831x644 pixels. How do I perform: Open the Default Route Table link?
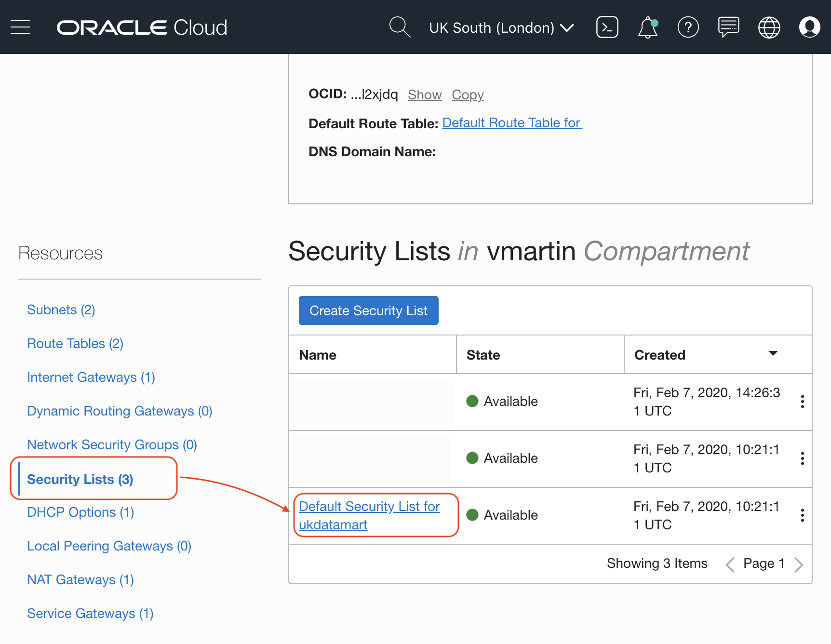pyautogui.click(x=512, y=123)
